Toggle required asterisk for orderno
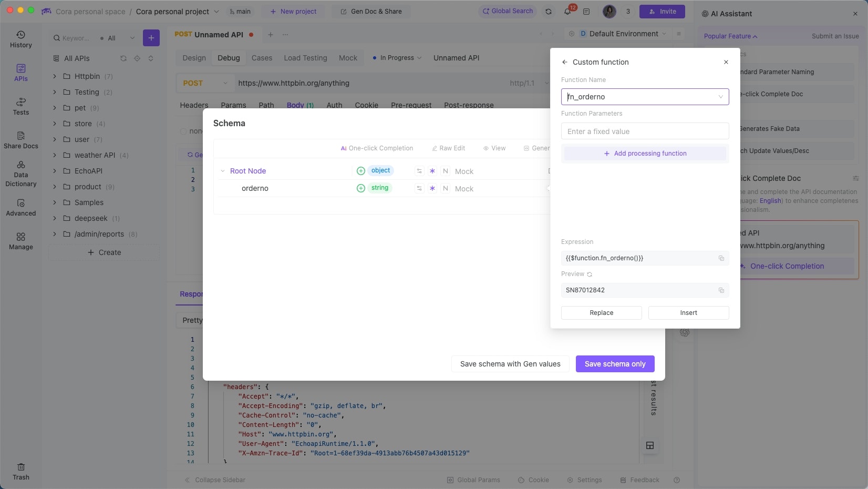The height and width of the screenshot is (489, 868). tap(432, 188)
